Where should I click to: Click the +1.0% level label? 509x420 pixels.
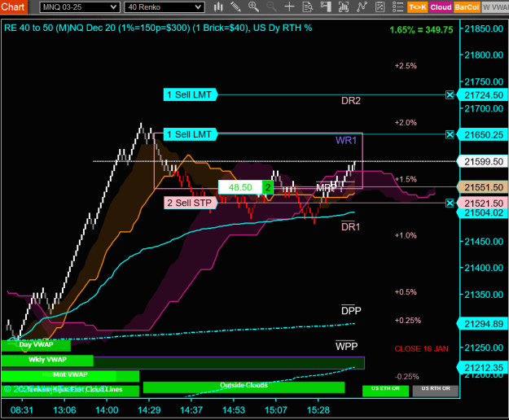point(406,235)
